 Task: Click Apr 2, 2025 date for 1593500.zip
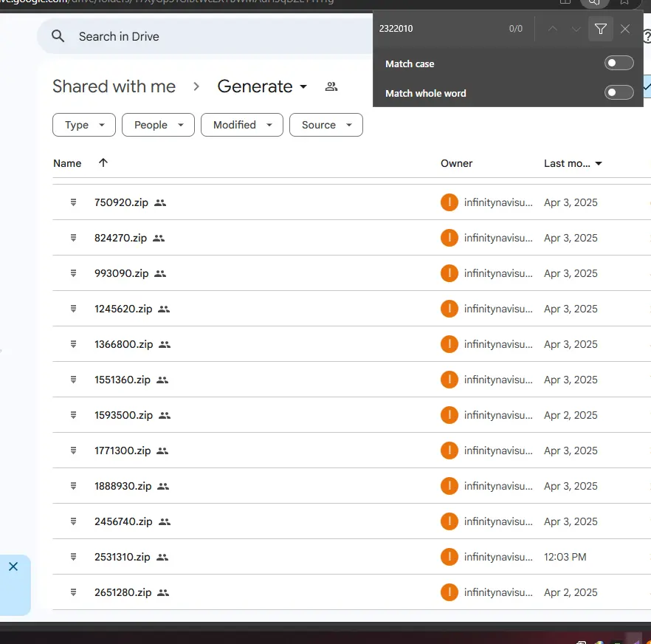[571, 415]
